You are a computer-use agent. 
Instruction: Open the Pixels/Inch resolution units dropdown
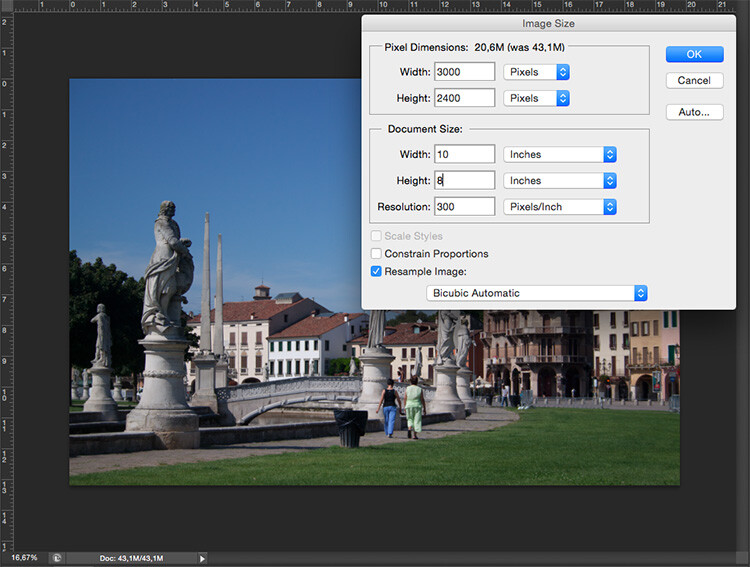[x=560, y=207]
